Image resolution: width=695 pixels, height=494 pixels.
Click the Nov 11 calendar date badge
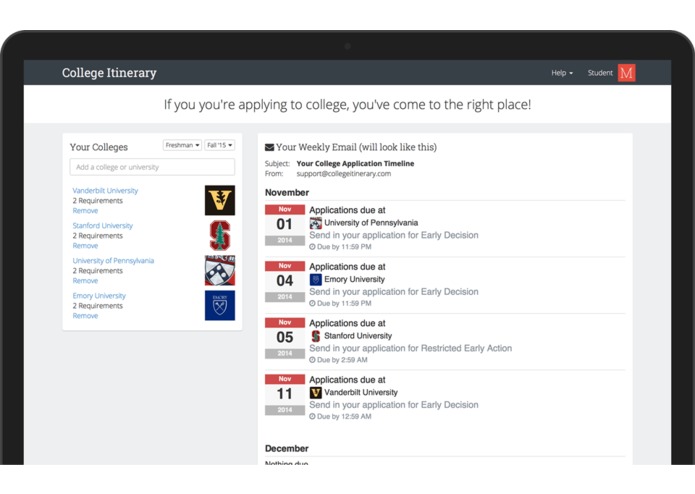point(285,395)
